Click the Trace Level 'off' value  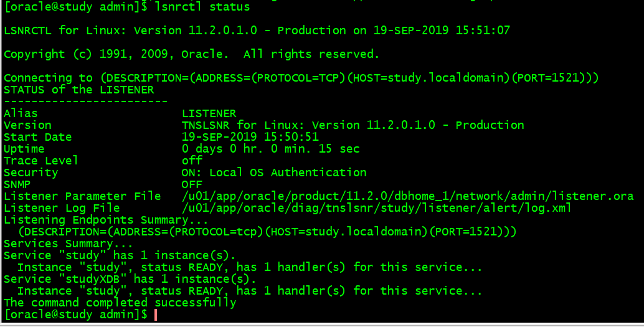[192, 160]
